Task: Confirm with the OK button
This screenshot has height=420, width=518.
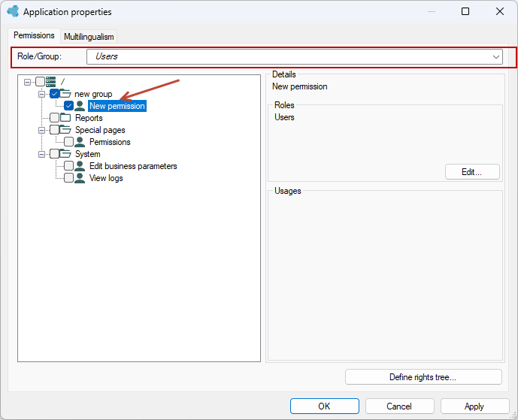Action: (325, 406)
